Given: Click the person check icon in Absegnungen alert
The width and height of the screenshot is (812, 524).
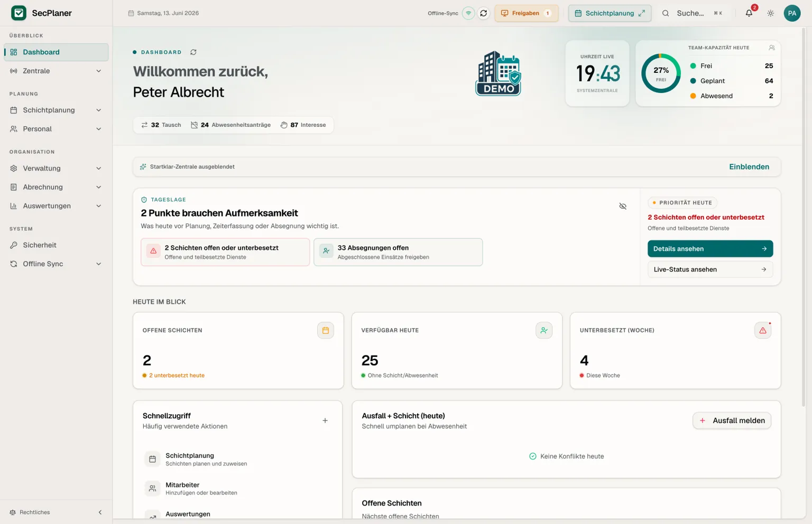Looking at the screenshot, I should [326, 251].
